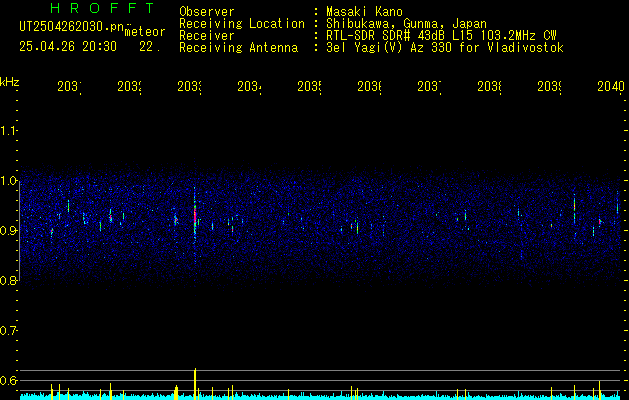Click the meteor echo streak just before 2040 label
The height and width of the screenshot is (400, 629).
(x=617, y=208)
